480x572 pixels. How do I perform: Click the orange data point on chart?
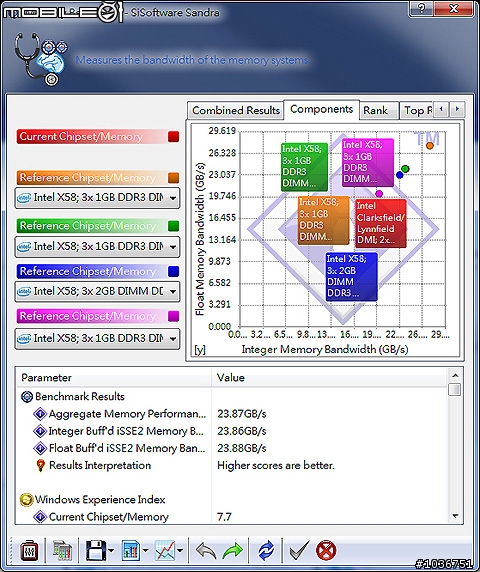[x=430, y=146]
